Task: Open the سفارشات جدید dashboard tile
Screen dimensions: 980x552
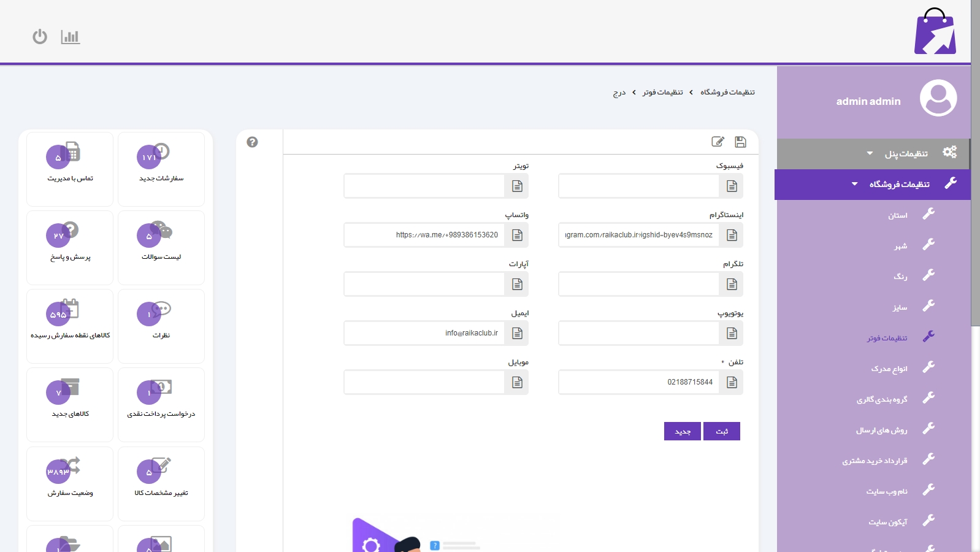Action: click(161, 169)
